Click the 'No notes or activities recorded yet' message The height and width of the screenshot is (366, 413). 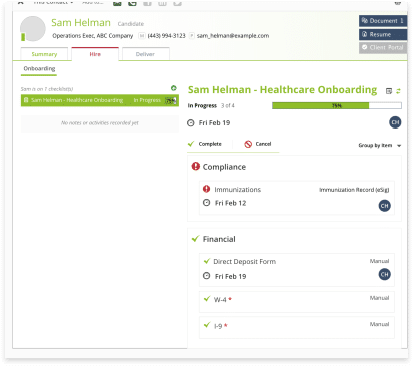pyautogui.click(x=100, y=123)
